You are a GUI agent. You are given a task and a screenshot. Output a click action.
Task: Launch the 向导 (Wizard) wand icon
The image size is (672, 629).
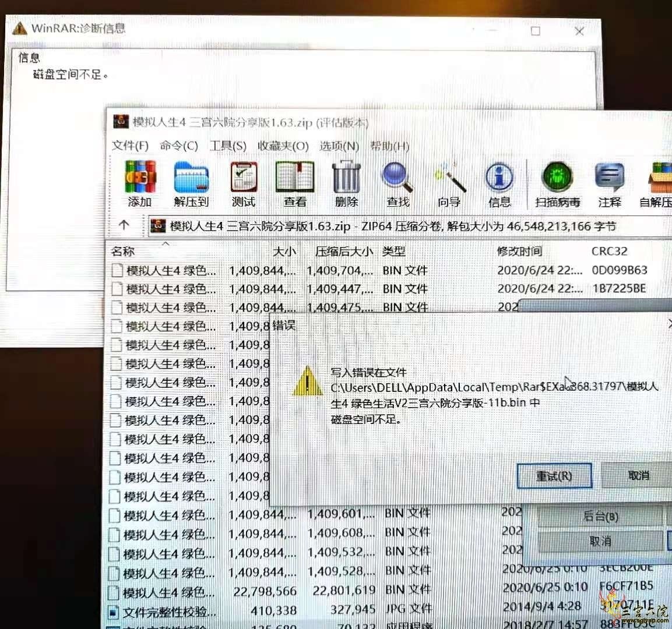click(x=449, y=177)
